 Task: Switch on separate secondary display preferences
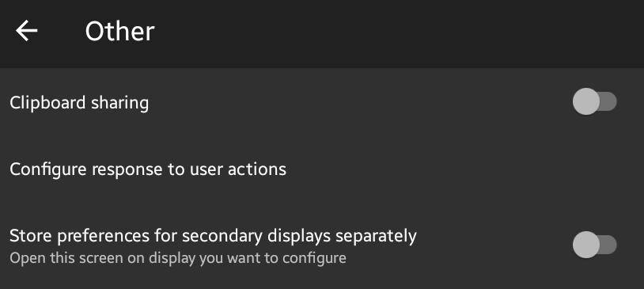point(594,245)
